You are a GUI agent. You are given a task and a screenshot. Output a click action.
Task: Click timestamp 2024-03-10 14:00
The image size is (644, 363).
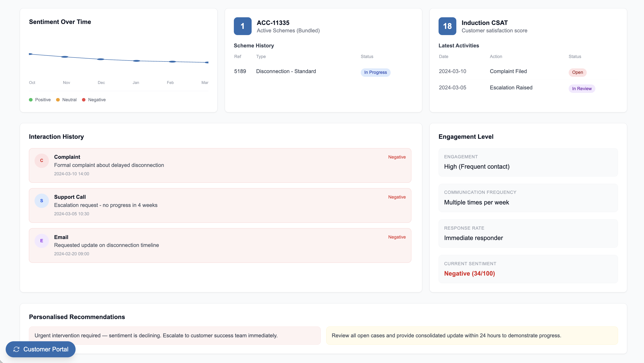72,174
